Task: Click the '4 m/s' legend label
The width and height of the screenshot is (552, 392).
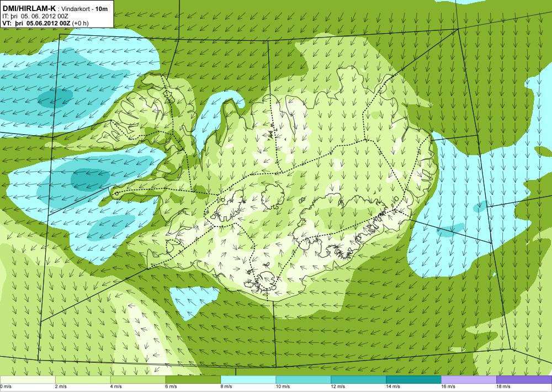Action: [116, 386]
